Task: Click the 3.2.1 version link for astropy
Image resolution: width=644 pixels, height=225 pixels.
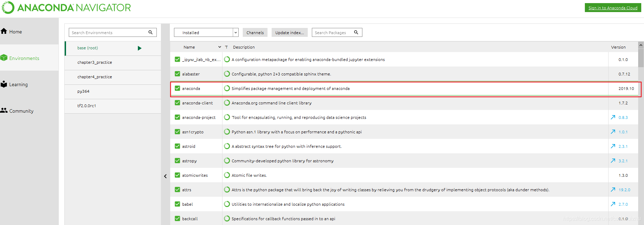Action: click(x=623, y=161)
